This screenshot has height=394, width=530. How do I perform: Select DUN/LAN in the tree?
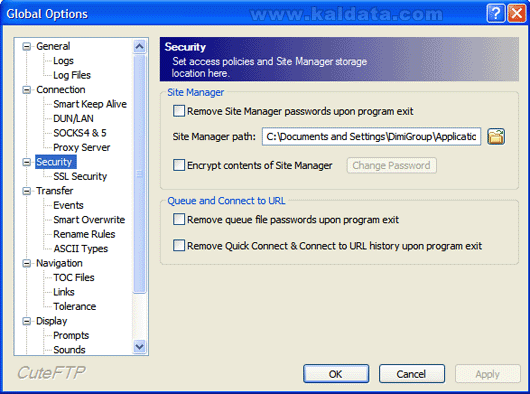[x=73, y=119]
